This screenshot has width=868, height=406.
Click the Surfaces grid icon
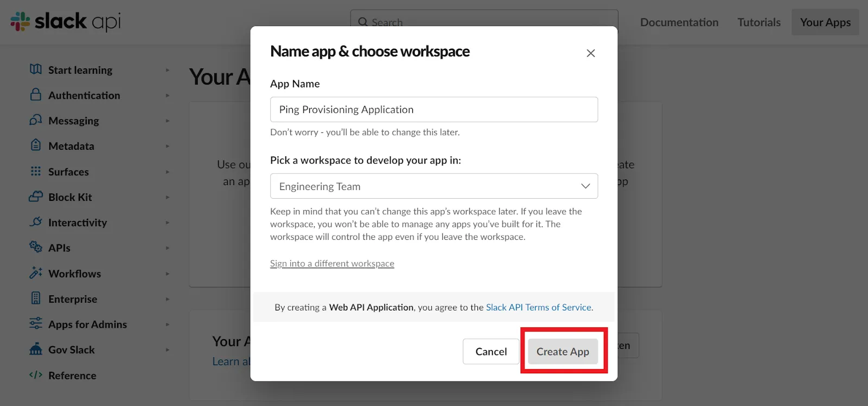[36, 171]
